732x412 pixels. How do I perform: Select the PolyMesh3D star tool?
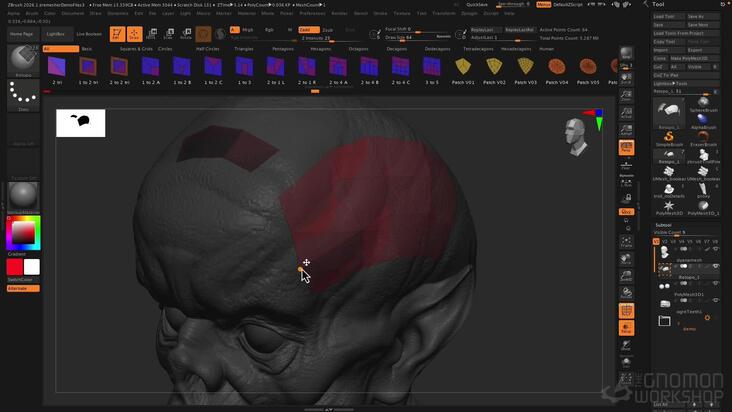tap(669, 208)
